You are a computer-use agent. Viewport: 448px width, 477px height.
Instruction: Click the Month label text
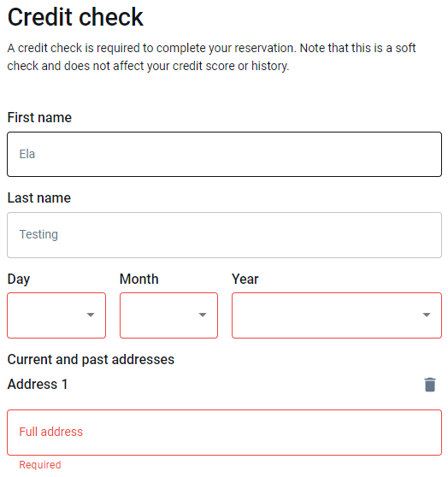[139, 279]
